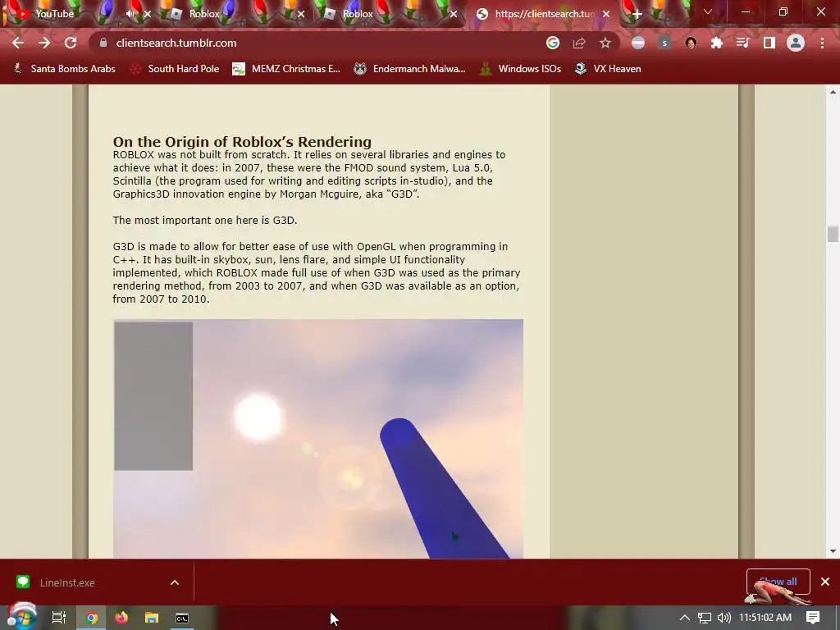Click the vertical scrollbar thumb
This screenshot has width=840, height=630.
pos(833,234)
